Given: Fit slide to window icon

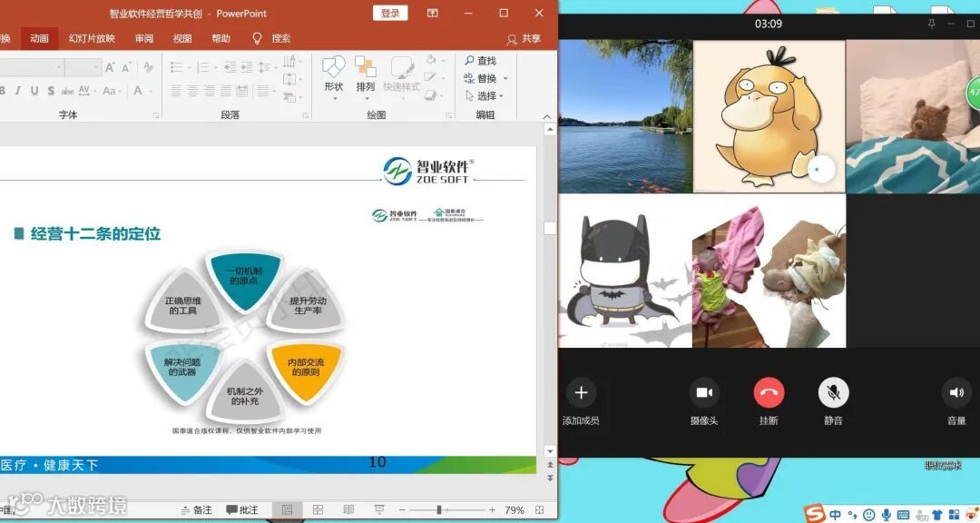Looking at the screenshot, I should coord(539,510).
